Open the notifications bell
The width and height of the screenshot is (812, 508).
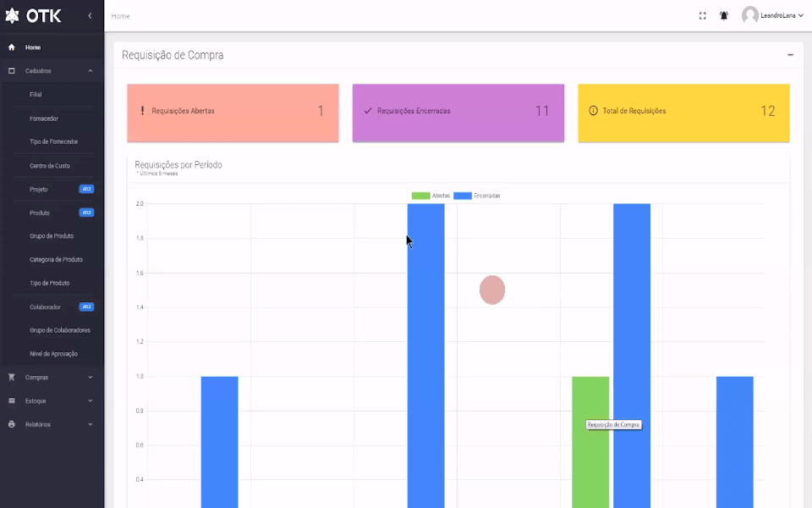click(x=724, y=15)
